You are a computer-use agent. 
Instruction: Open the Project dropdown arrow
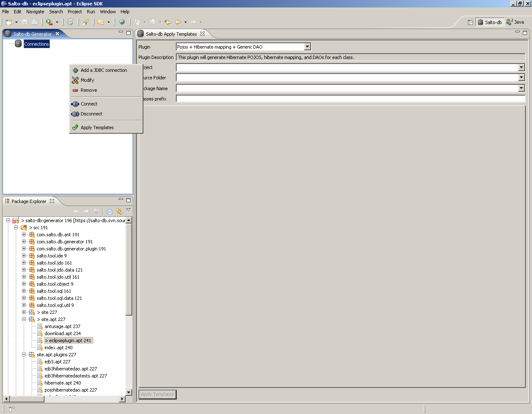coord(522,67)
